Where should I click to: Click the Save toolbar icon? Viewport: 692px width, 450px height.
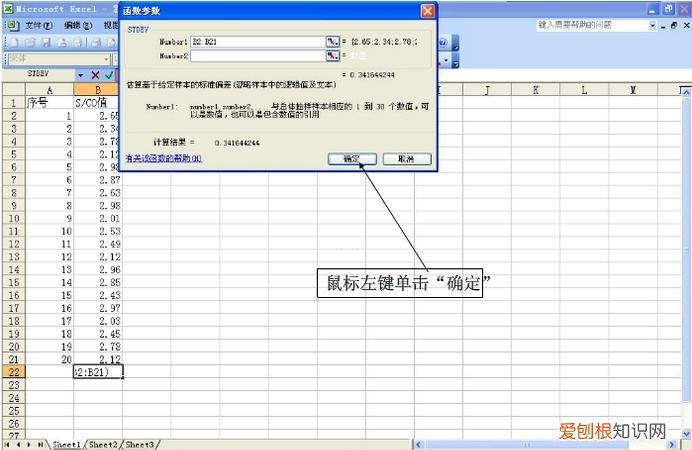(x=46, y=42)
